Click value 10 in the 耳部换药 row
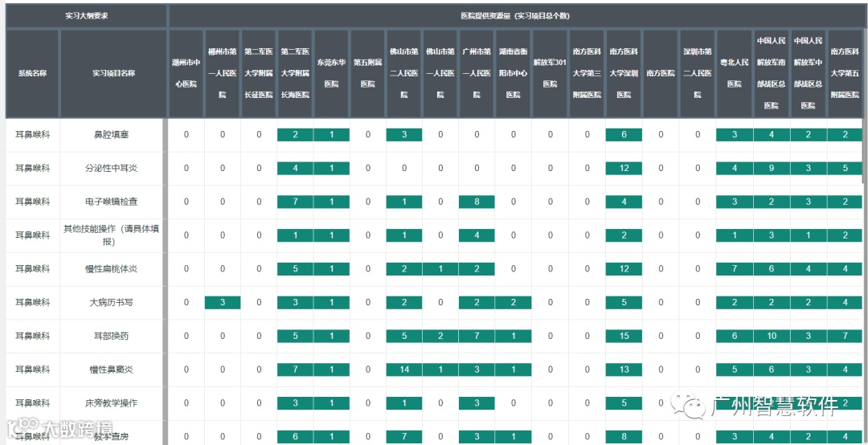This screenshot has height=445, width=868. pos(771,336)
